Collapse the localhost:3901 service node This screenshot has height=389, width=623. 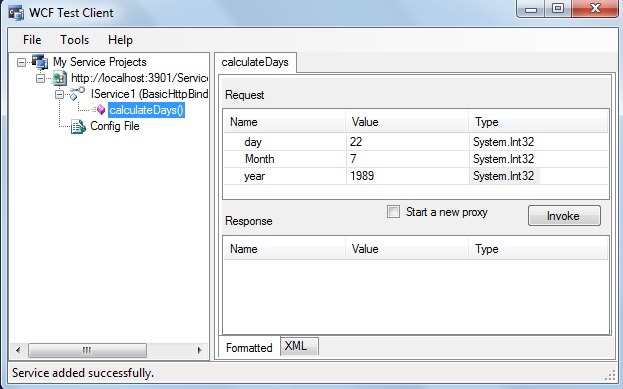click(41, 78)
